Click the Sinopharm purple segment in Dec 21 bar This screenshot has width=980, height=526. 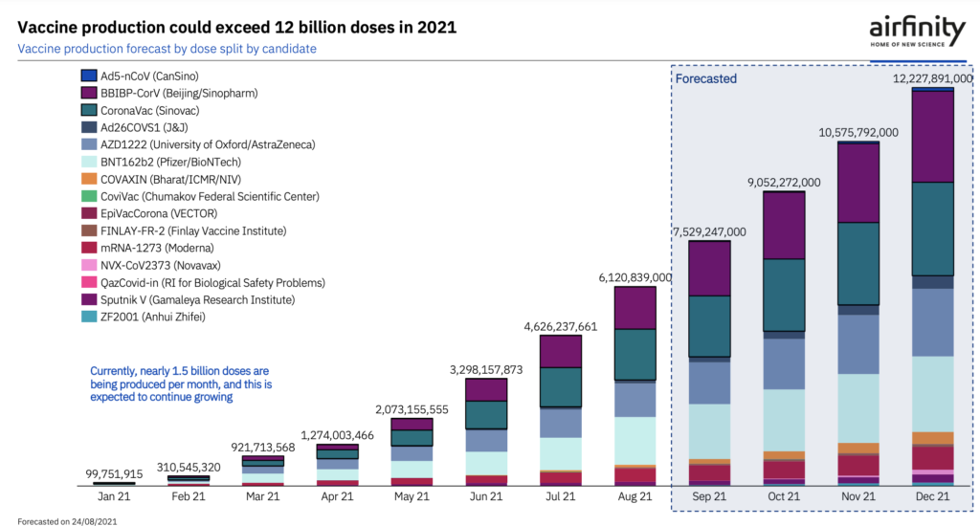932,137
